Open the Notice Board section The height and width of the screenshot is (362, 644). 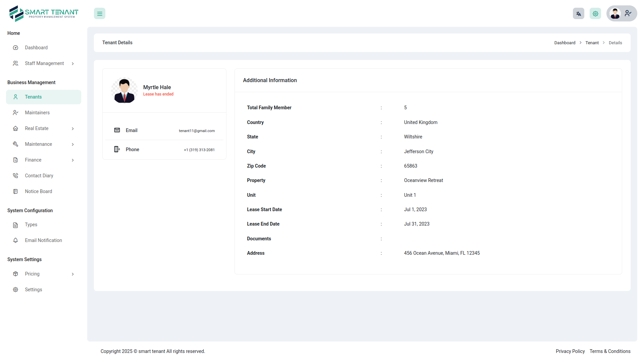(x=38, y=191)
